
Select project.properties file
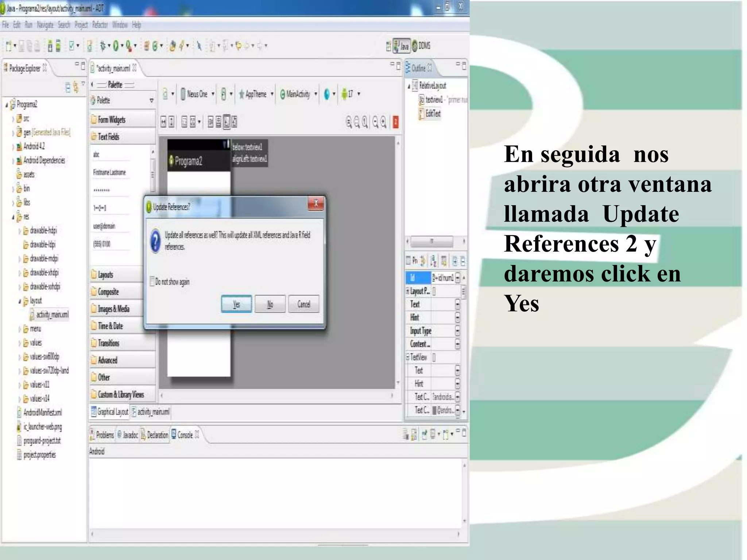click(36, 455)
